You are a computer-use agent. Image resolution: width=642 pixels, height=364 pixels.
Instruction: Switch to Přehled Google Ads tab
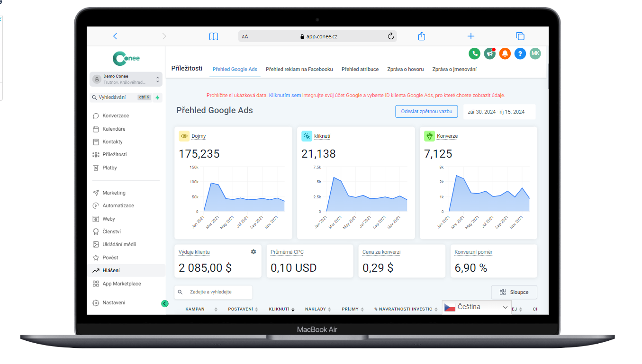[x=235, y=69]
